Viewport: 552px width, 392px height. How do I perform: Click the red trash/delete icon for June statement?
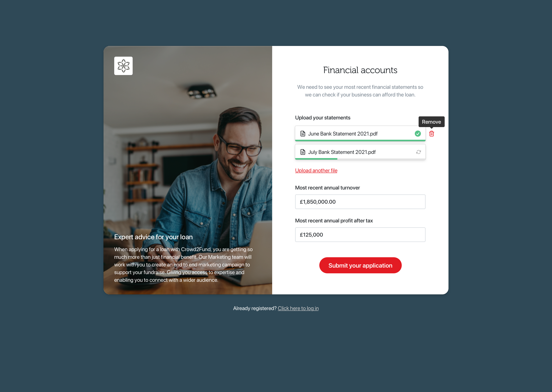click(x=432, y=134)
